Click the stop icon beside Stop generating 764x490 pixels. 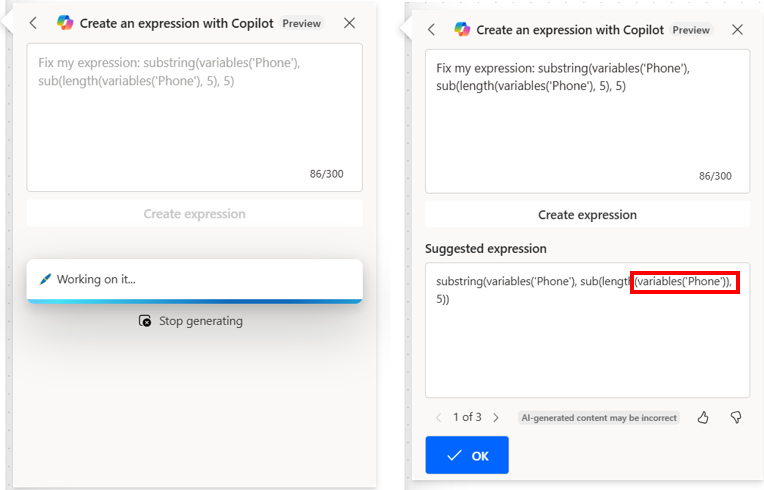(x=145, y=321)
